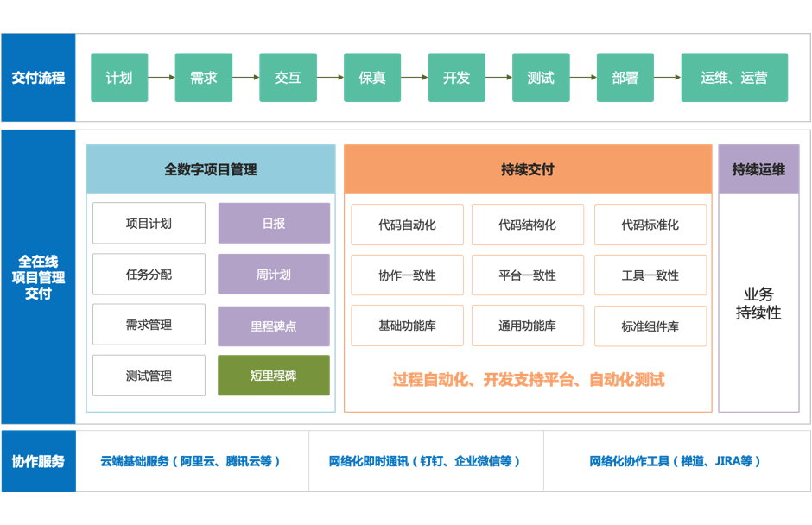812x525 pixels.
Task: Click the 协作服务 blue label
Action: (38, 461)
